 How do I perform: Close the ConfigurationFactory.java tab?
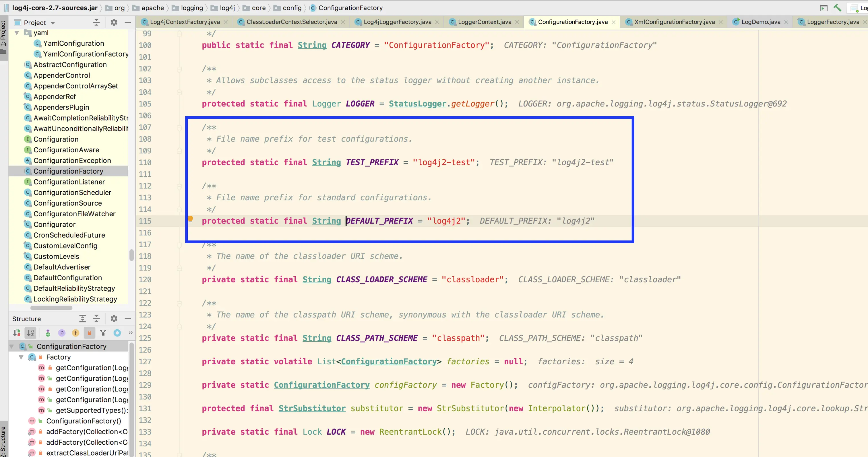click(614, 22)
